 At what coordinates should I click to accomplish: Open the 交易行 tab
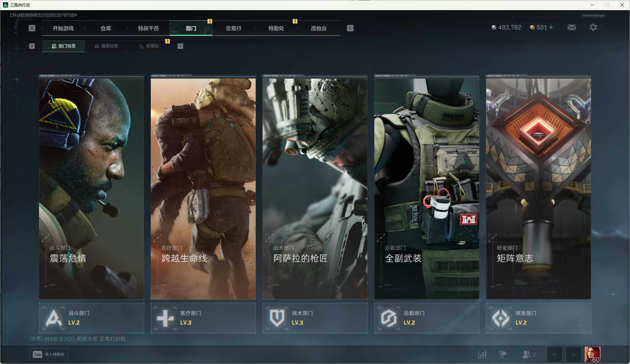pos(233,28)
